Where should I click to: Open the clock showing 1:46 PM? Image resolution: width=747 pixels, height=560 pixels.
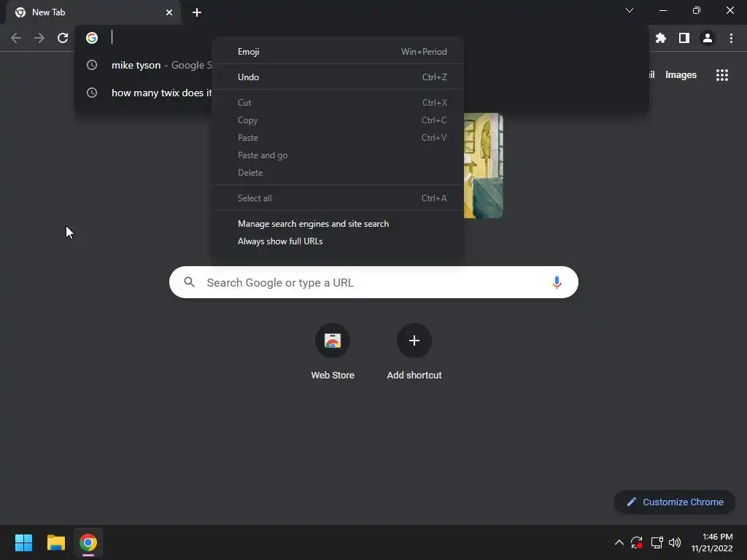712,542
